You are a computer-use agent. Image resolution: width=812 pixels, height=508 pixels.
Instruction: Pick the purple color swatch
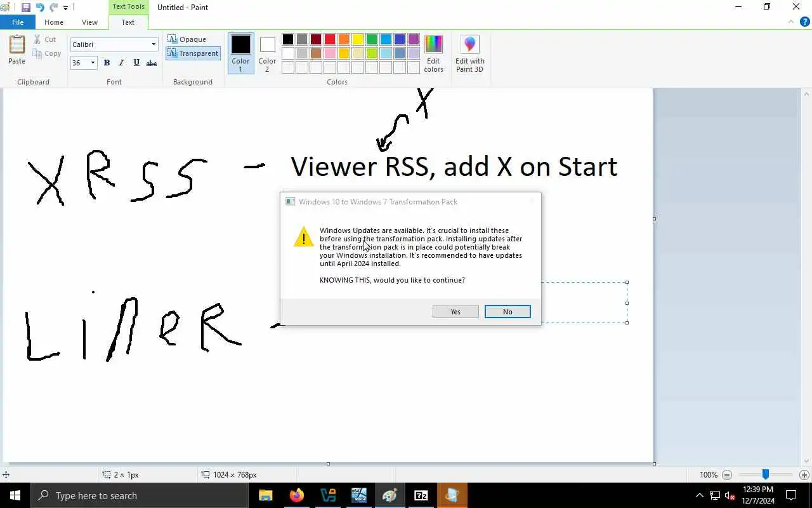pos(414,39)
